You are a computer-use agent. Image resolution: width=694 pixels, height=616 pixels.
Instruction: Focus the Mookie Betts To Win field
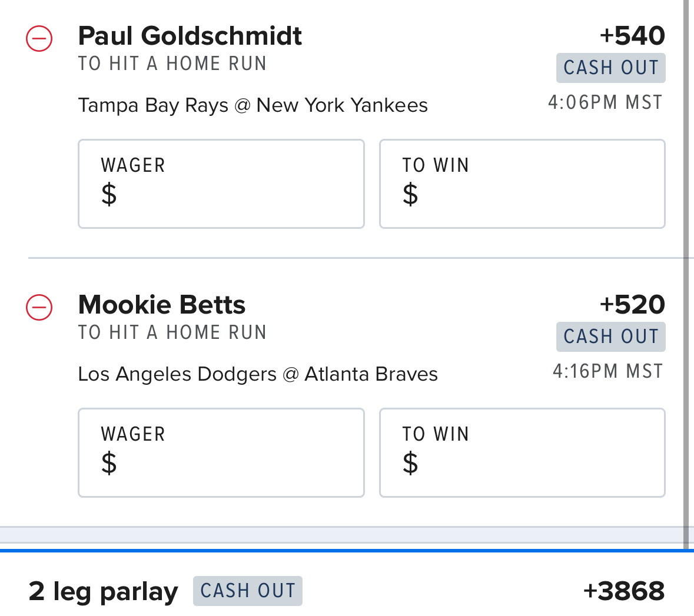click(x=522, y=452)
